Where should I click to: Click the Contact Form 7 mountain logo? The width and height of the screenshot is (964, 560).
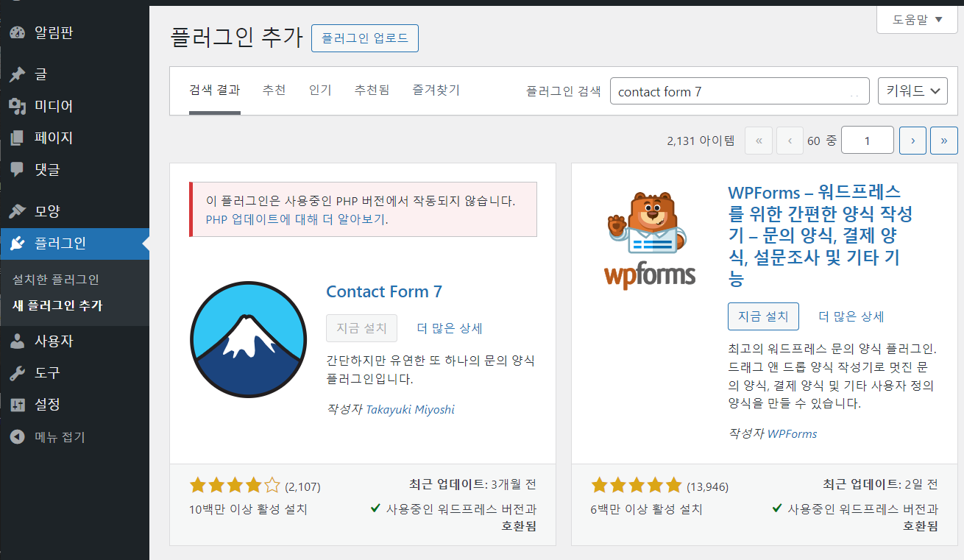coord(247,339)
